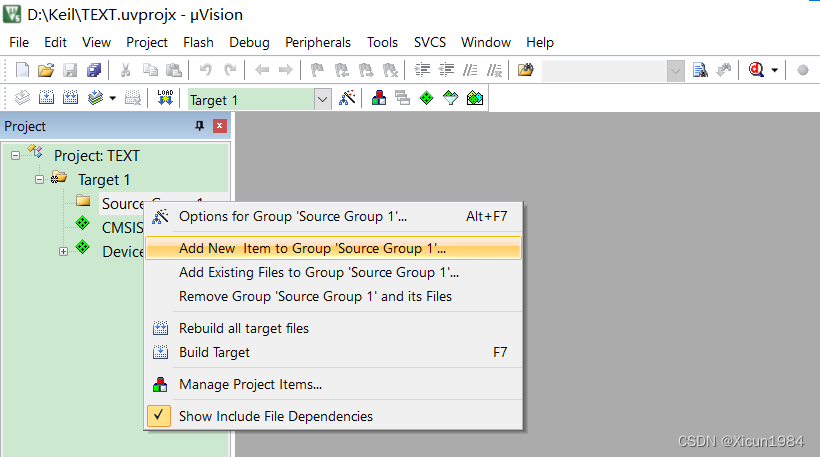Choose Add New Item to Group
The image size is (820, 457).
[x=334, y=248]
